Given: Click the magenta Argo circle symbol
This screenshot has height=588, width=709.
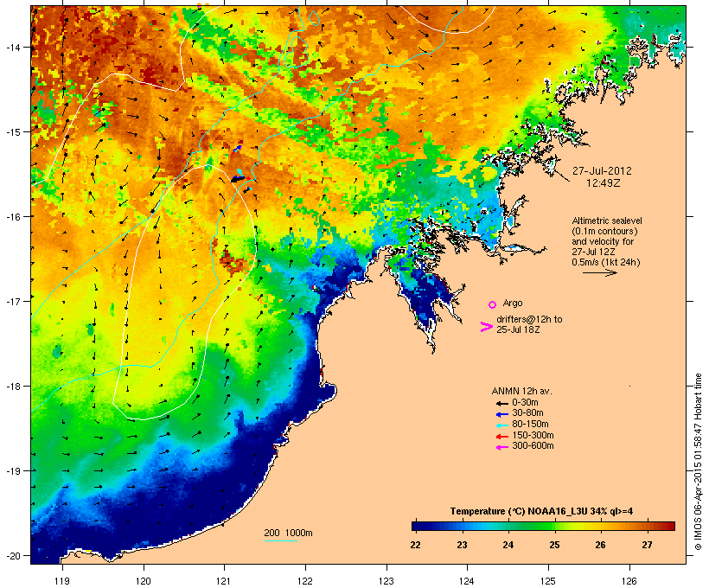Looking at the screenshot, I should coord(493,304).
